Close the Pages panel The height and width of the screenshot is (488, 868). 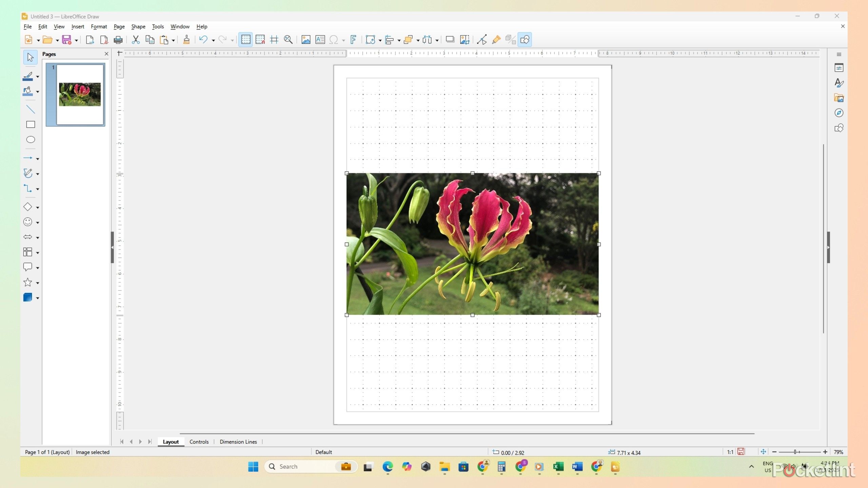(x=106, y=54)
